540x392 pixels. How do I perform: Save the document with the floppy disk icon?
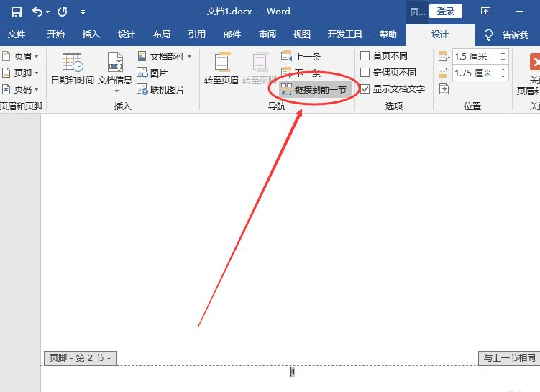click(x=17, y=12)
